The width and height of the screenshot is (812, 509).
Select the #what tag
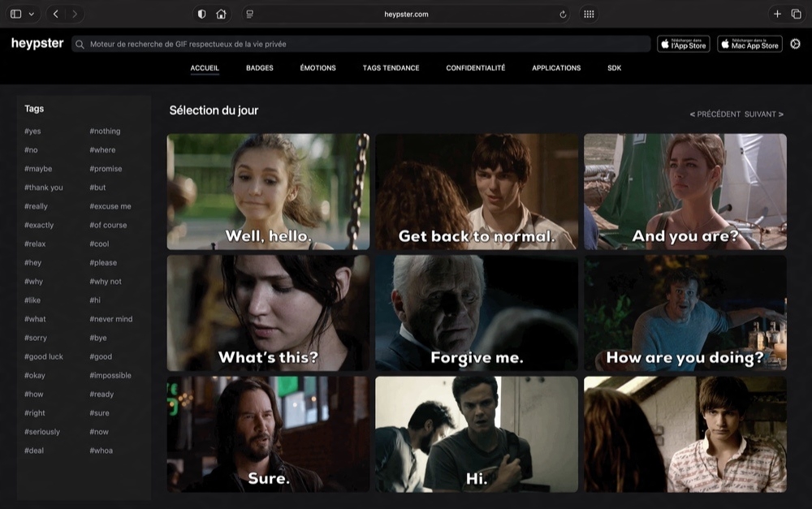35,319
